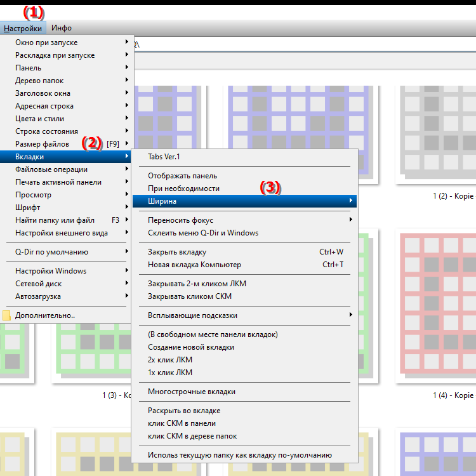Click arrow next to Ширина
476x476 pixels.
tap(350, 201)
